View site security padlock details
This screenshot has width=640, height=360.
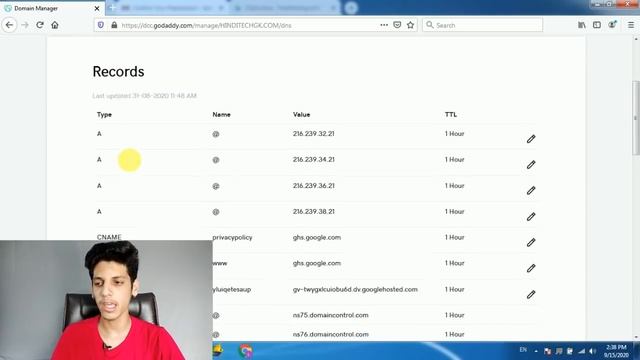click(x=114, y=25)
